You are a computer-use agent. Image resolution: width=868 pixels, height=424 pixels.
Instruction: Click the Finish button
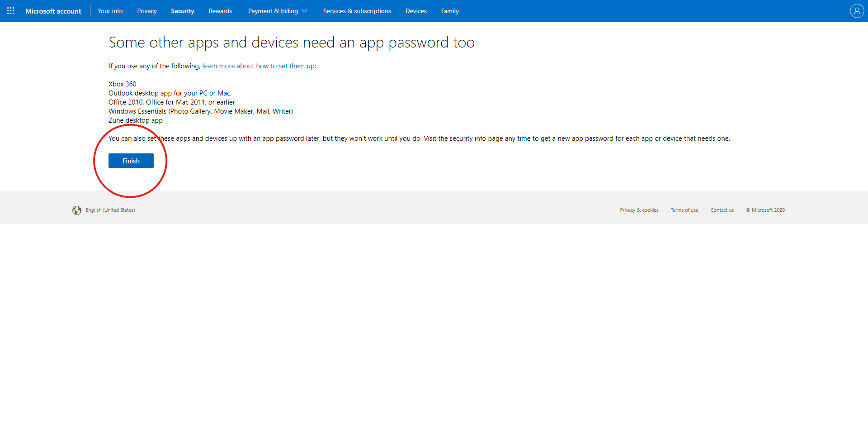[x=131, y=161]
